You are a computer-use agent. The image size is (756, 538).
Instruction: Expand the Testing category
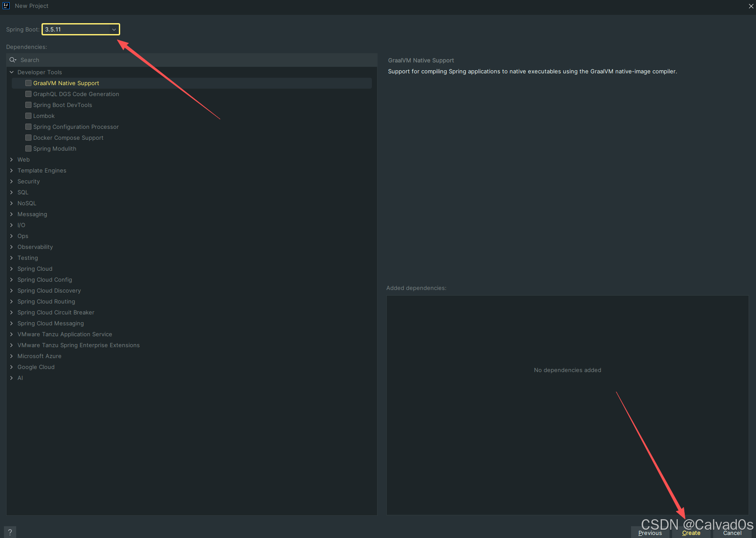pyautogui.click(x=12, y=258)
